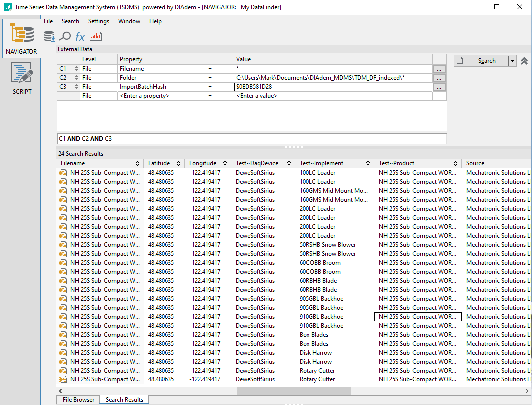Click the fx calculation toolbar icon

click(x=80, y=36)
